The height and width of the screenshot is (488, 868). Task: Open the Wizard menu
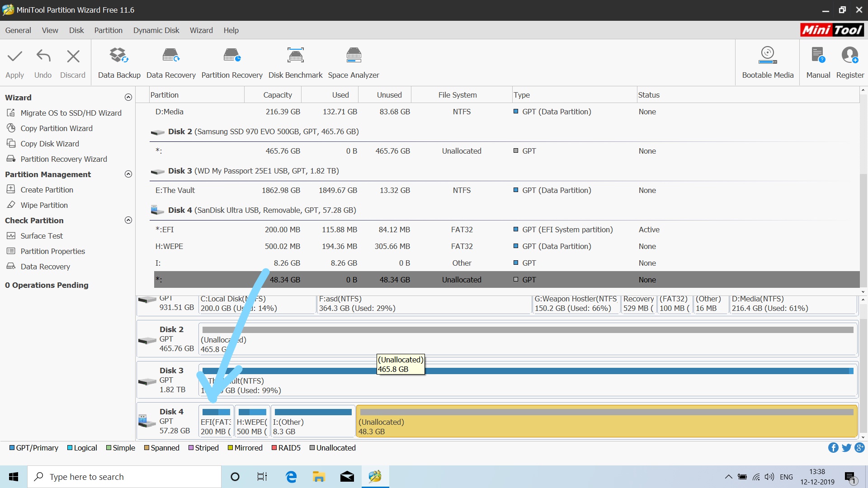point(201,30)
